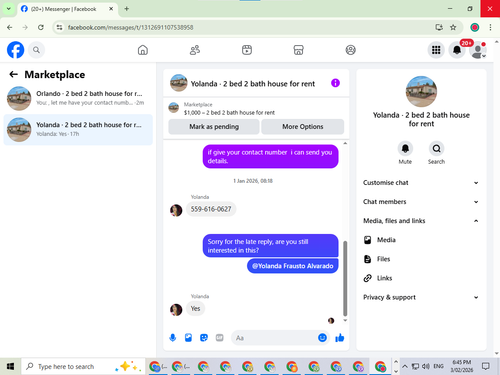This screenshot has height=375, width=500.
Task: Open Video/Reels icon in top navigation
Action: [247, 50]
